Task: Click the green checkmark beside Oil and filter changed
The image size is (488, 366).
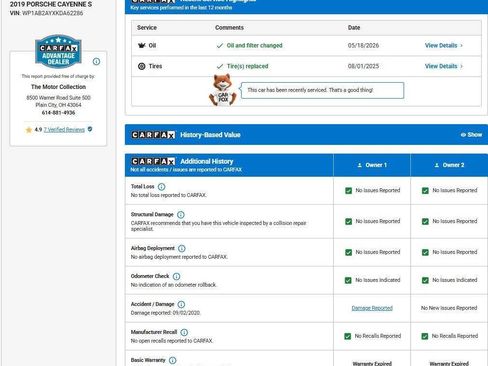Action: tap(220, 46)
